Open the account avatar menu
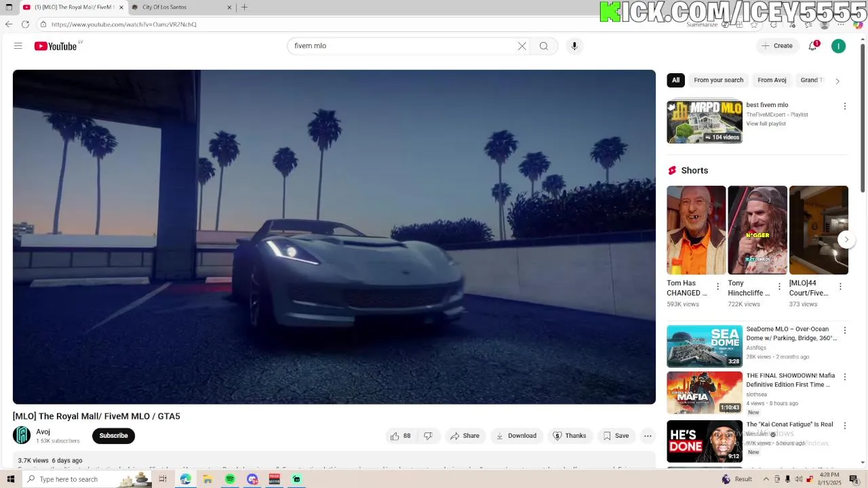This screenshot has width=868, height=488. click(839, 46)
